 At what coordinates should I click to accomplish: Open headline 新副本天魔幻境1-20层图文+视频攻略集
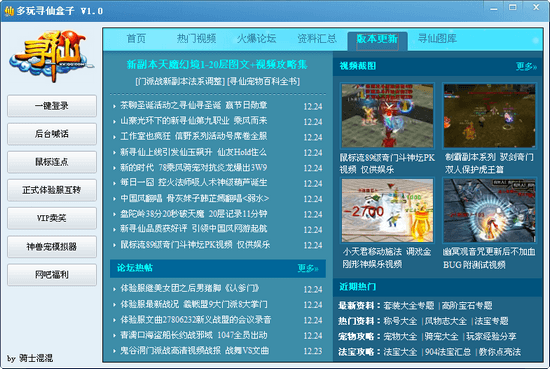[x=217, y=65]
